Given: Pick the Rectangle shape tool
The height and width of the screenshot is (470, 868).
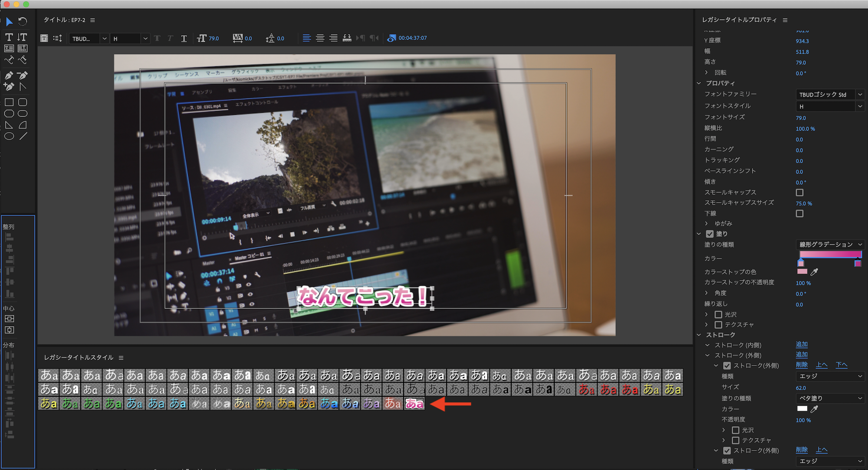Looking at the screenshot, I should click(9, 102).
